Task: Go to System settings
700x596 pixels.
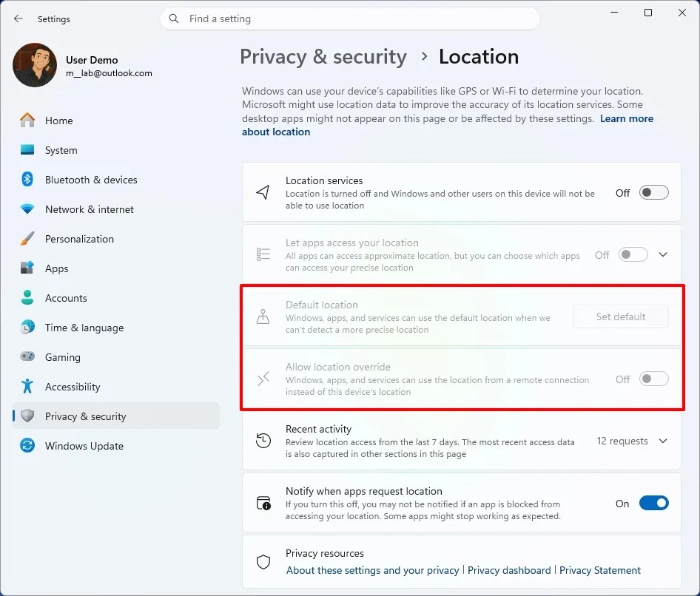Action: pyautogui.click(x=116, y=150)
